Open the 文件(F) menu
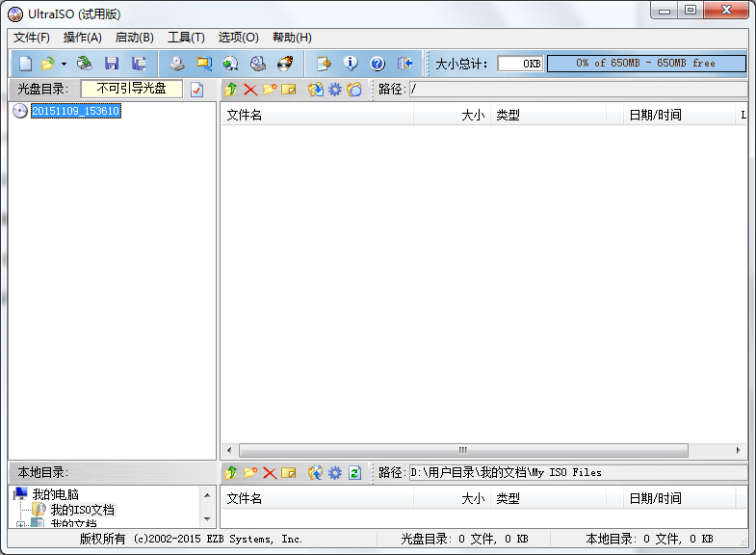756x555 pixels. pyautogui.click(x=32, y=38)
